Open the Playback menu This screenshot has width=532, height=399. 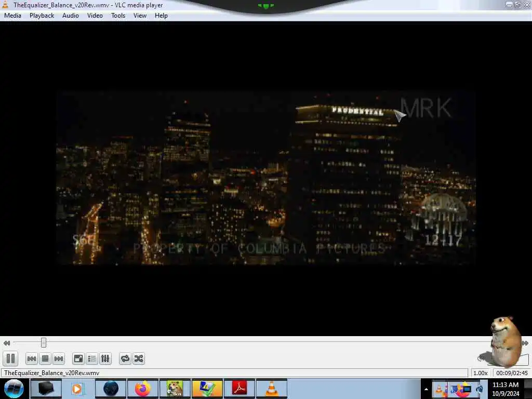pos(42,16)
